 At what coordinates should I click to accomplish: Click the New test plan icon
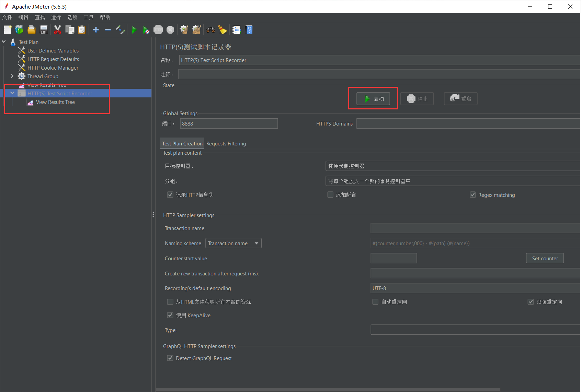(x=8, y=30)
